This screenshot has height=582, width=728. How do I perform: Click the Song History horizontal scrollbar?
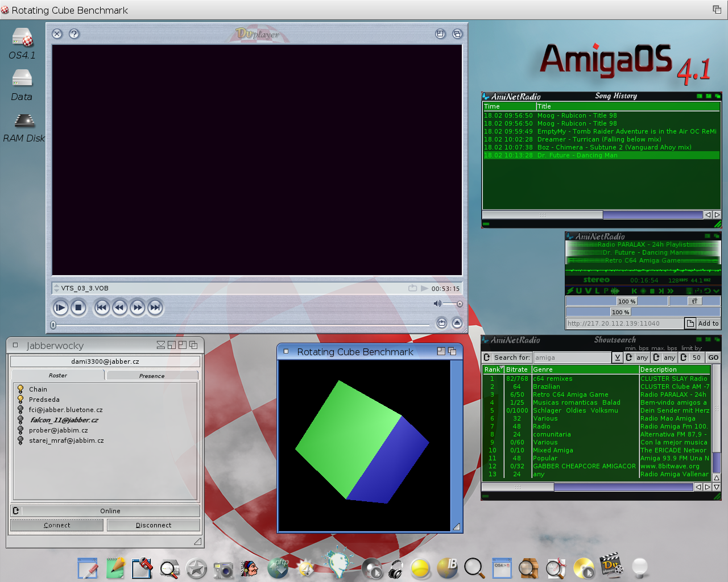[x=593, y=215]
